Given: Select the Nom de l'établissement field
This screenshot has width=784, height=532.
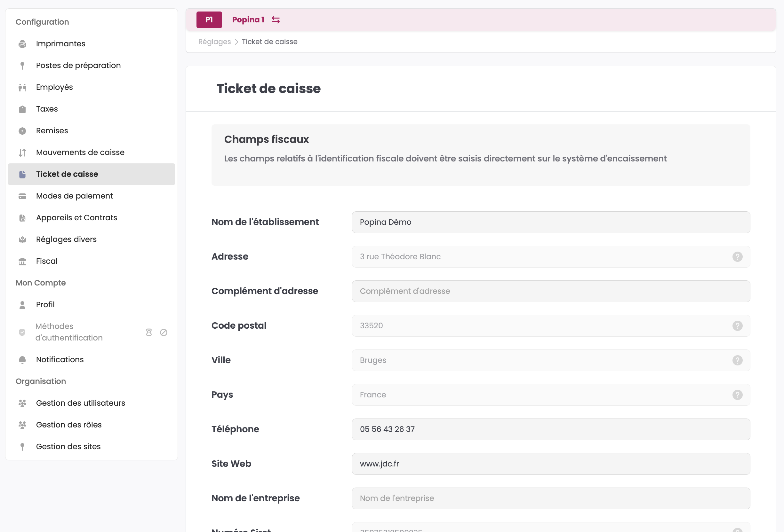Looking at the screenshot, I should point(550,222).
